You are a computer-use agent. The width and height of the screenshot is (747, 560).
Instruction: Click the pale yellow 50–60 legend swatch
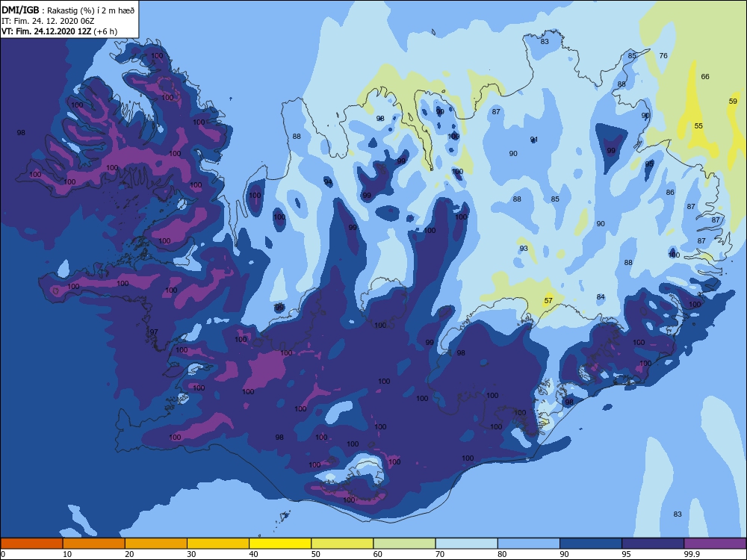(x=343, y=544)
